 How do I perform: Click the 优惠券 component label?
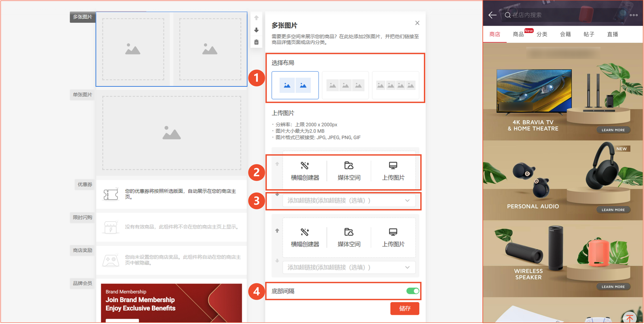[x=85, y=185]
